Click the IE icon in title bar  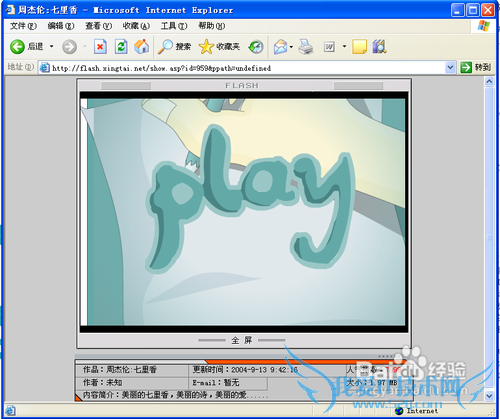tap(10, 10)
